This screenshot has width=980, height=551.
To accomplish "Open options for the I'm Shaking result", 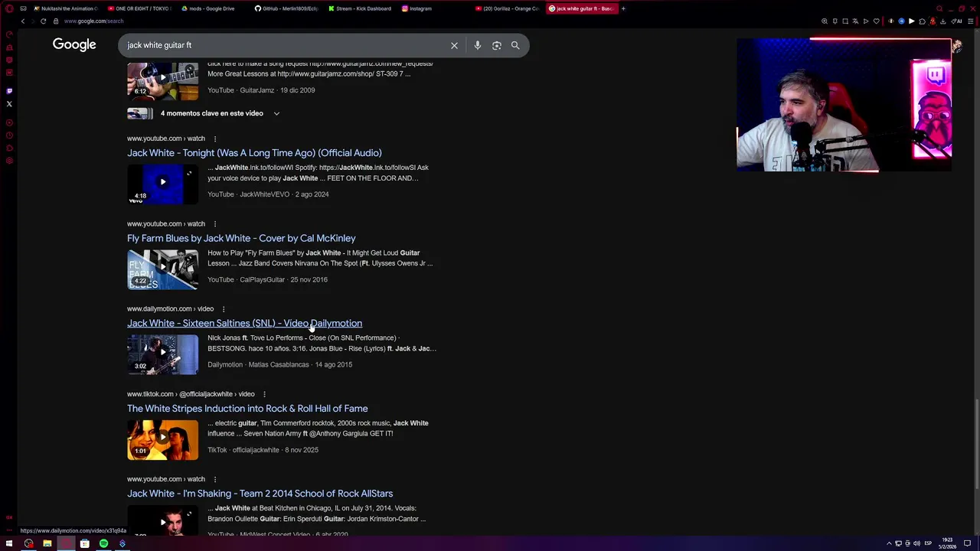I will pyautogui.click(x=214, y=479).
